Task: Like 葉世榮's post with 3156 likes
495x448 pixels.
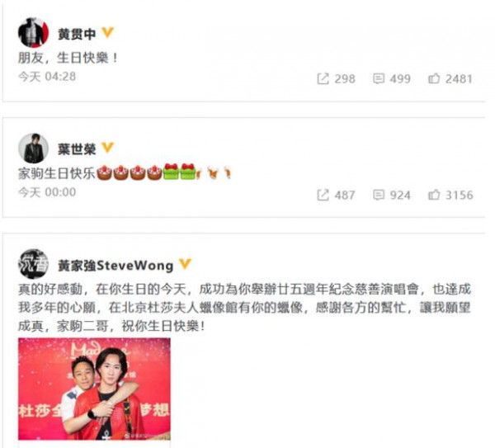Action: (x=450, y=195)
